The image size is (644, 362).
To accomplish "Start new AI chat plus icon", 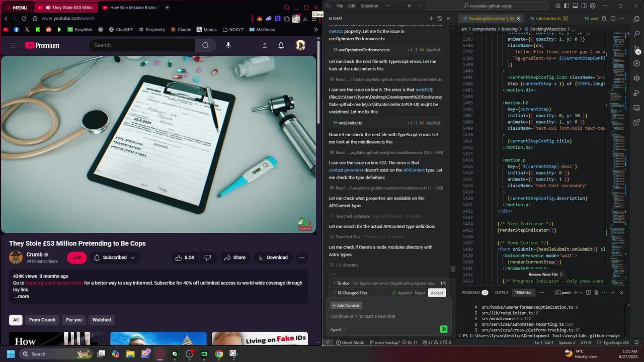I will 431,19.
